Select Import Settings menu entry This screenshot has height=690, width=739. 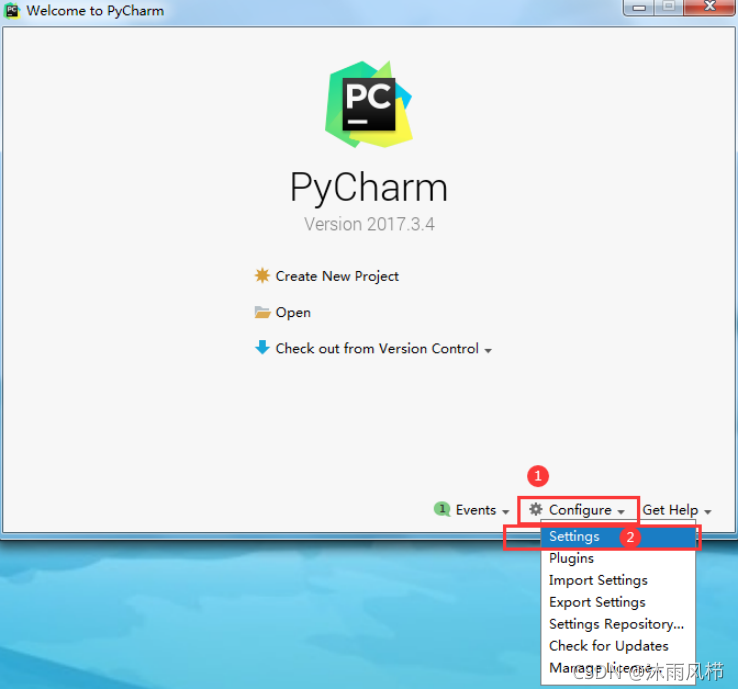tap(618, 580)
